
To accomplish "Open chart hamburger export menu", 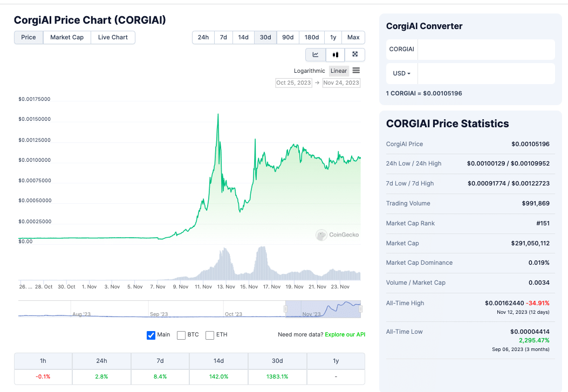I will tap(356, 71).
